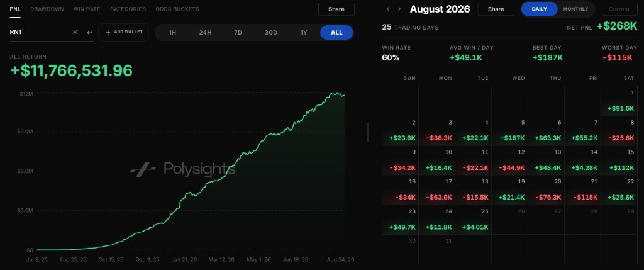Select August 12 cell showing -$44.9K
644x270 pixels.
(x=509, y=160)
